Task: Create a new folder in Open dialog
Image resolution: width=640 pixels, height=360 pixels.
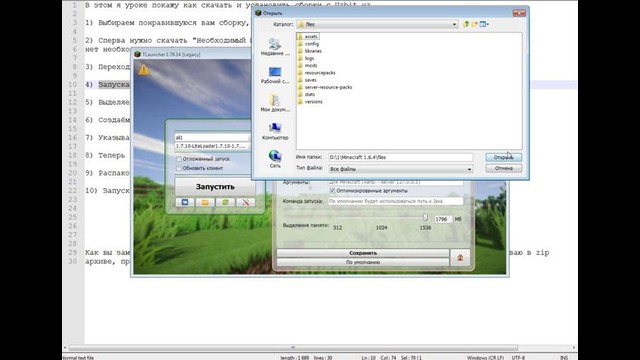Action: (474, 24)
